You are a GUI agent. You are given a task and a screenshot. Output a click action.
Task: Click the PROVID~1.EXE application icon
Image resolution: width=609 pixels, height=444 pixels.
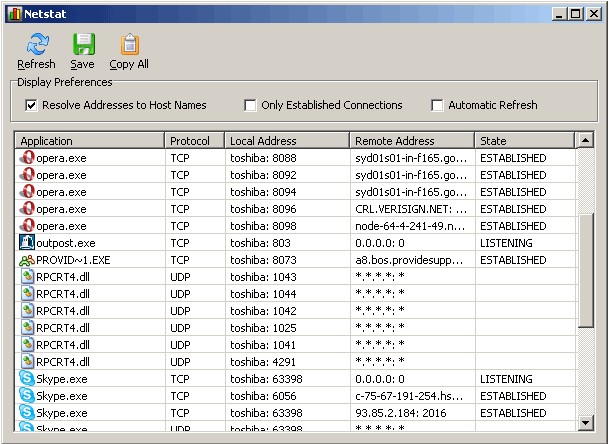pyautogui.click(x=27, y=260)
